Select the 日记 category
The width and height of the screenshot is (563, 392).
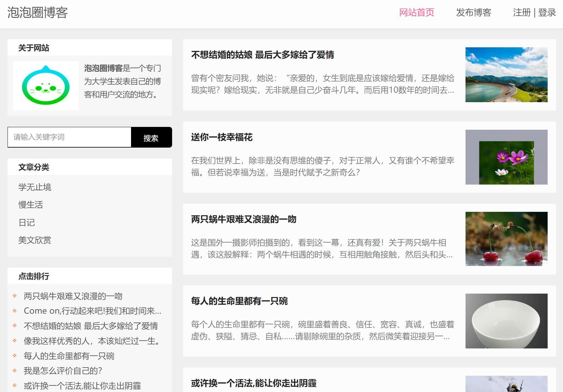point(27,223)
